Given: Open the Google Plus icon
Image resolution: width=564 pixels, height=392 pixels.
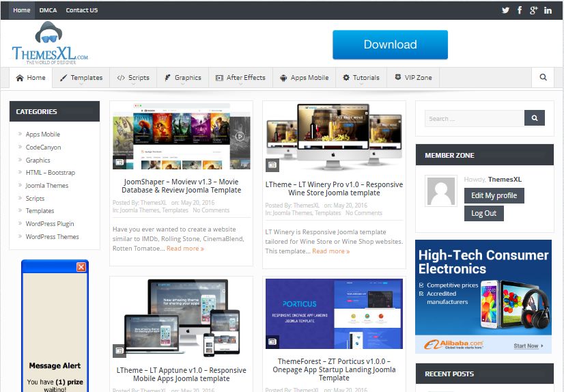Looking at the screenshot, I should pyautogui.click(x=533, y=10).
